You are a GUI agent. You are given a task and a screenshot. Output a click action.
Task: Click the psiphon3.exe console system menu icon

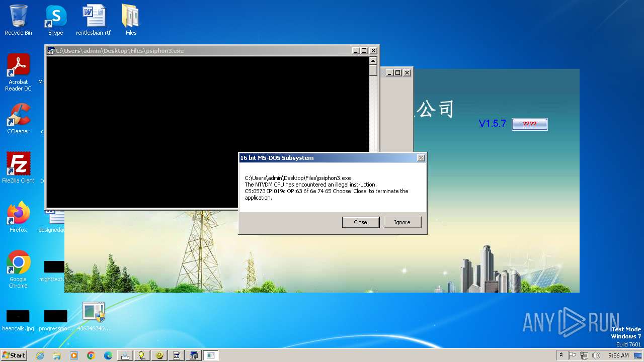point(51,51)
